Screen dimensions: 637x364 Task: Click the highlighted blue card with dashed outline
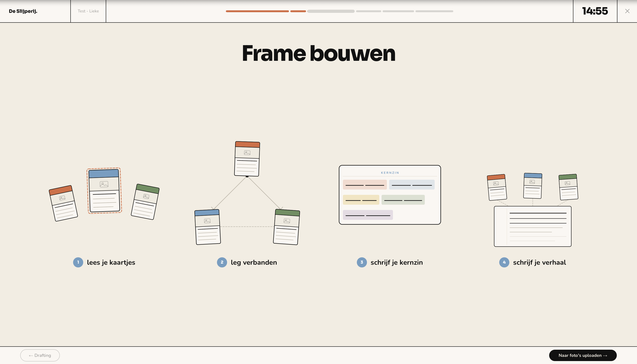tap(104, 190)
